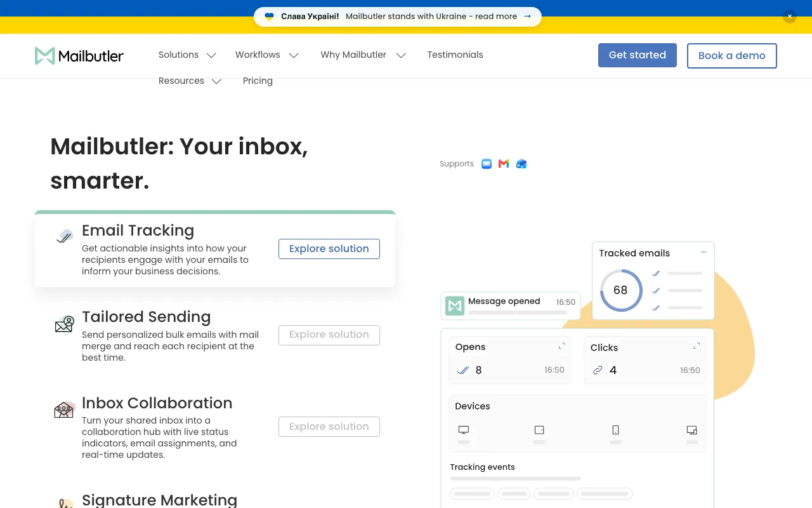This screenshot has height=508, width=812.
Task: Click the Book a demo button
Action: 732,55
